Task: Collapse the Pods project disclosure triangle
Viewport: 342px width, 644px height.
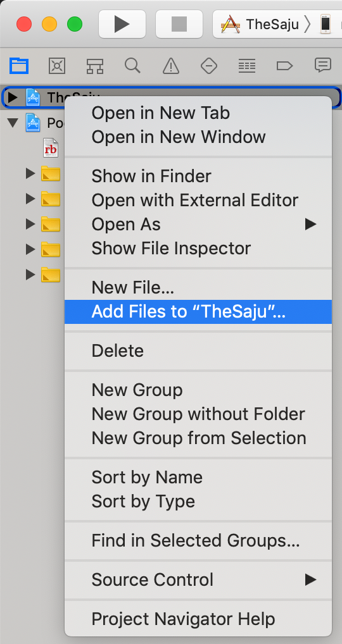Action: (13, 122)
